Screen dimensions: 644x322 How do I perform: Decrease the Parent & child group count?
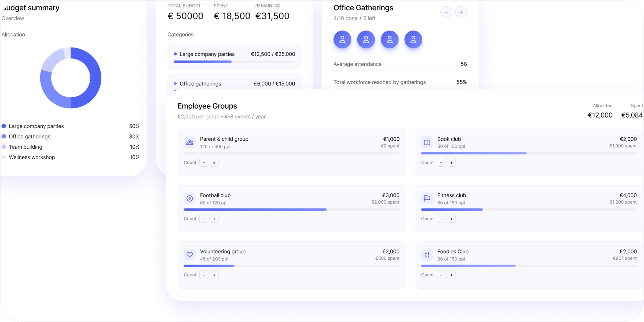[204, 162]
